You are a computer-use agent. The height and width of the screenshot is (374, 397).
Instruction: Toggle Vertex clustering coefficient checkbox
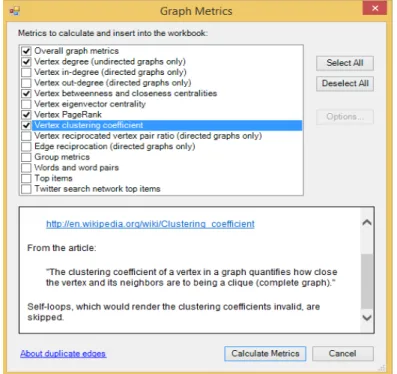pos(26,125)
